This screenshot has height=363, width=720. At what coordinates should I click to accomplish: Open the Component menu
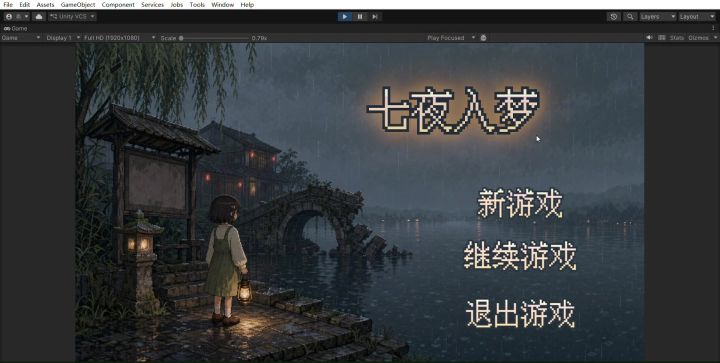point(118,5)
